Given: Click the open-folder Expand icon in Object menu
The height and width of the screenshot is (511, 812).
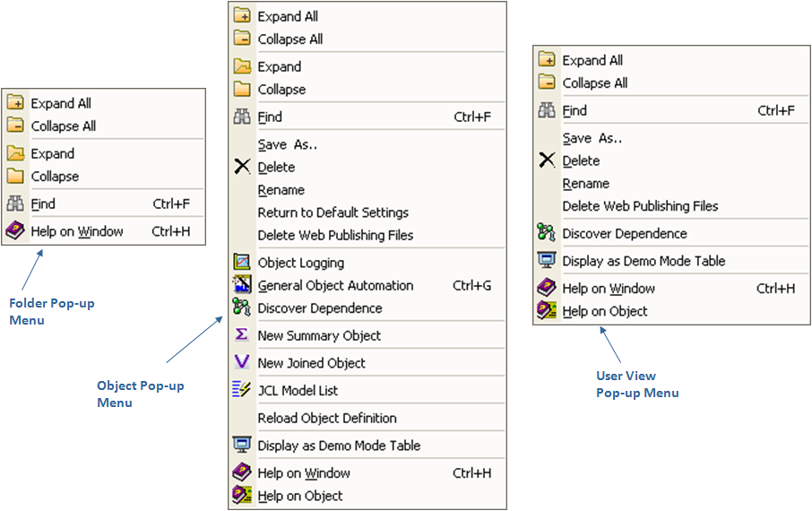Looking at the screenshot, I should point(242,66).
